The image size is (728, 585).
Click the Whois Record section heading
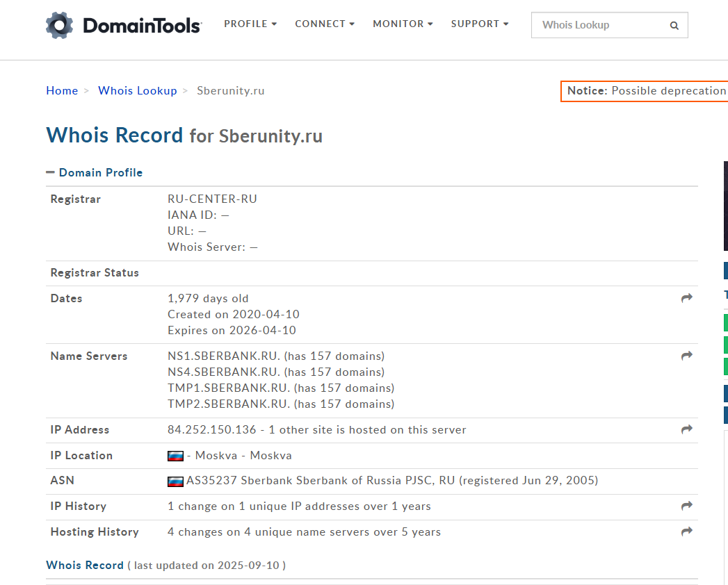[x=85, y=565]
